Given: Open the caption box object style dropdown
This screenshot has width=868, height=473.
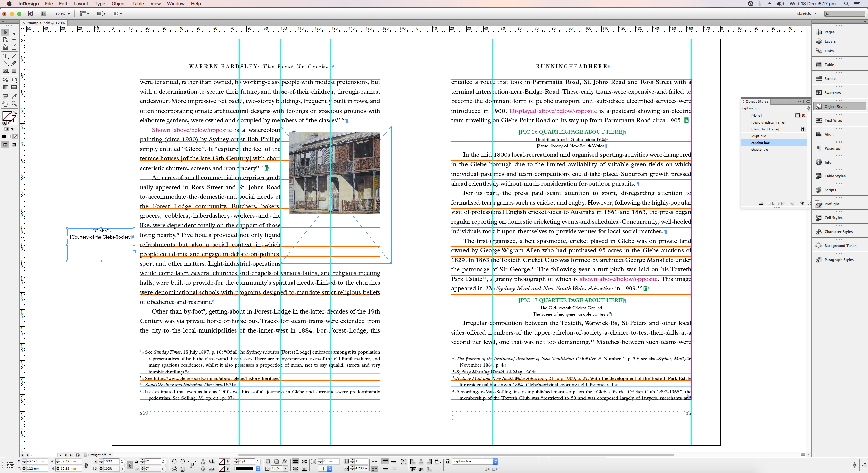Looking at the screenshot, I should pyautogui.click(x=496, y=461).
